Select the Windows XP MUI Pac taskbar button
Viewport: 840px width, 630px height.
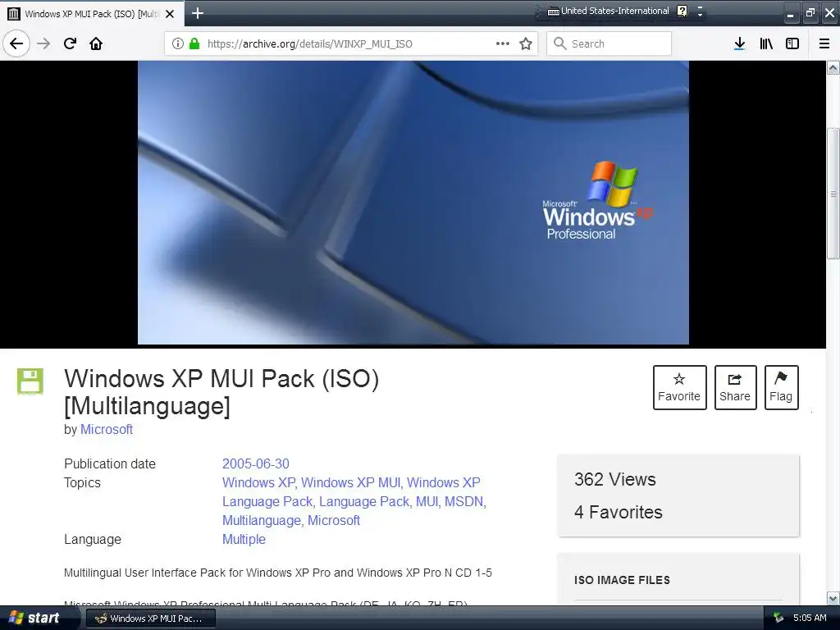pyautogui.click(x=151, y=619)
